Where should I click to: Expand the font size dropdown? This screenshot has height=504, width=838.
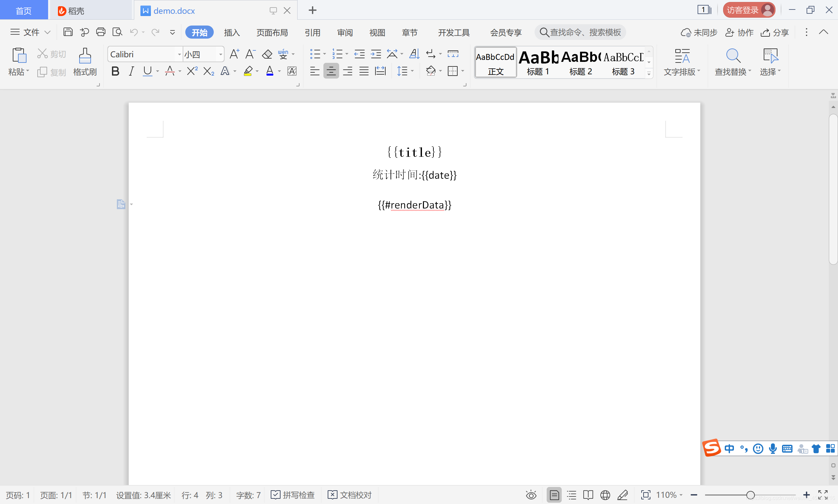click(x=220, y=54)
